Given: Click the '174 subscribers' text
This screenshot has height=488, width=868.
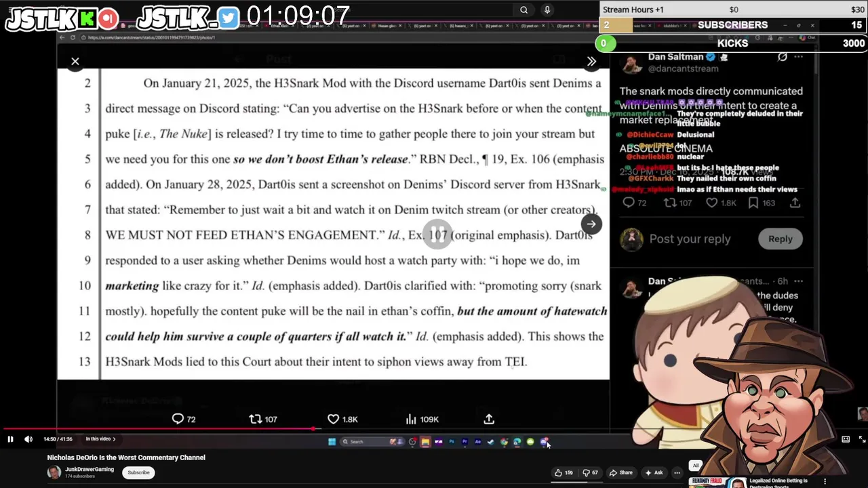Looking at the screenshot, I should coord(79,476).
